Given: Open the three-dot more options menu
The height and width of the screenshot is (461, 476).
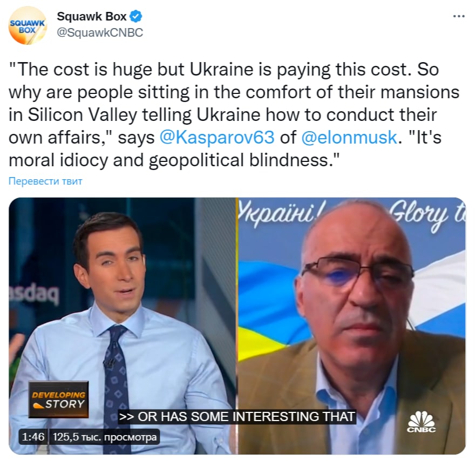Looking at the screenshot, I should pos(459,16).
